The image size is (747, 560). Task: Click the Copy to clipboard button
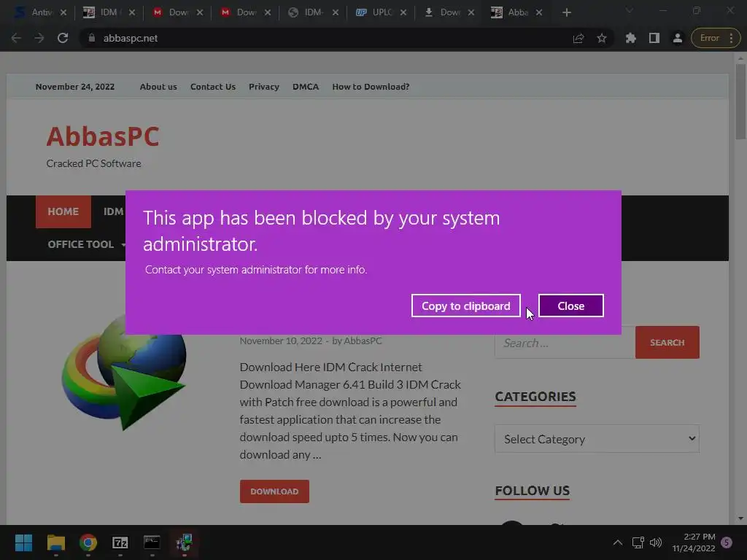pos(466,306)
